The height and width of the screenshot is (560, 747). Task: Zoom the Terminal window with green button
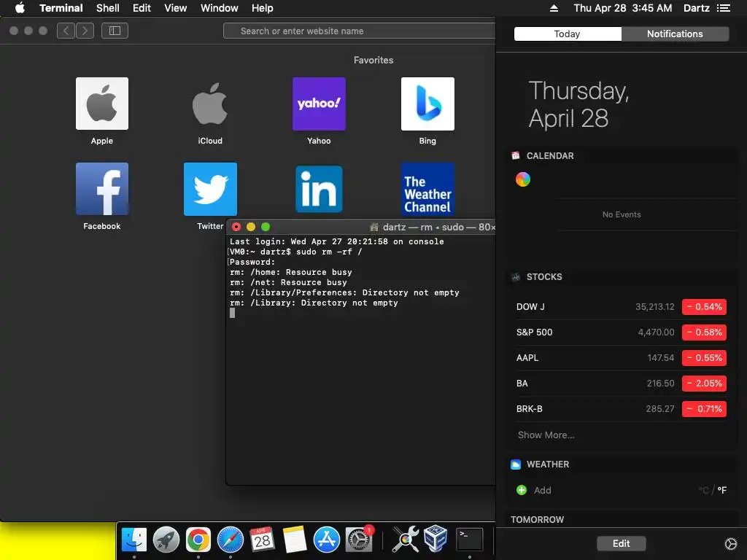coord(266,227)
